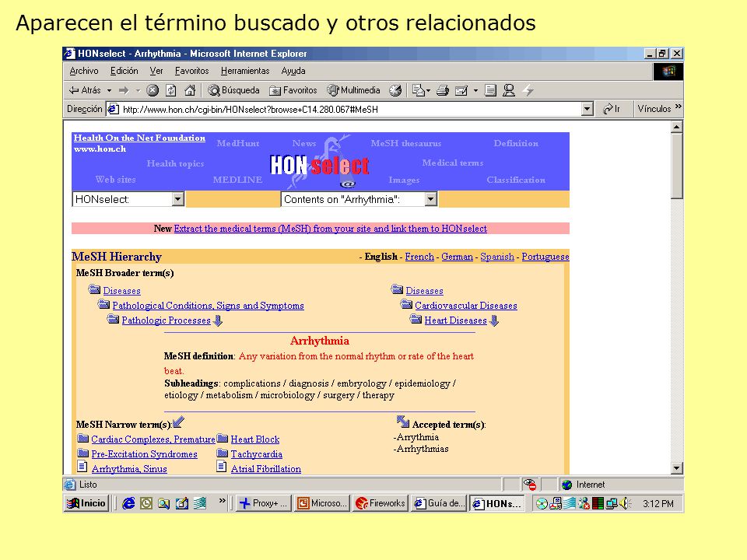Open Internet Explorer from quick launch
Screen dimensions: 747x560
[x=128, y=503]
